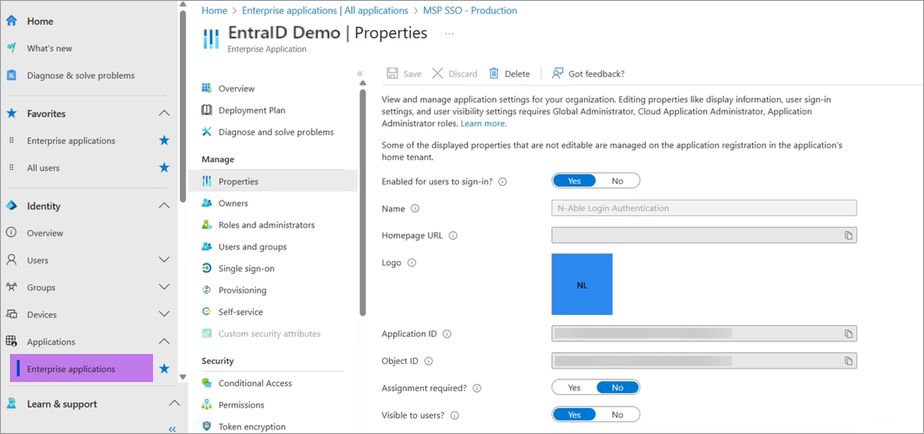
Task: Click info icon next to Assignment required
Action: (477, 388)
